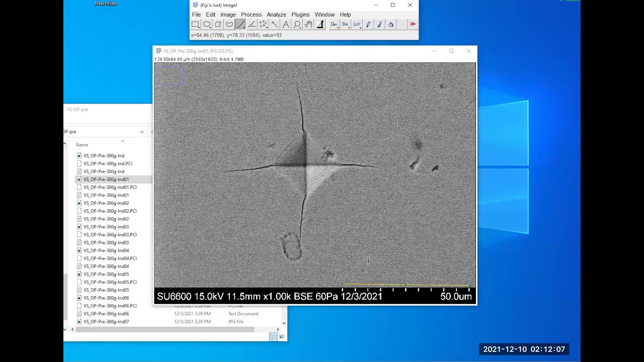Open the Image menu
Screen dimensions: 644x362
pos(228,15)
